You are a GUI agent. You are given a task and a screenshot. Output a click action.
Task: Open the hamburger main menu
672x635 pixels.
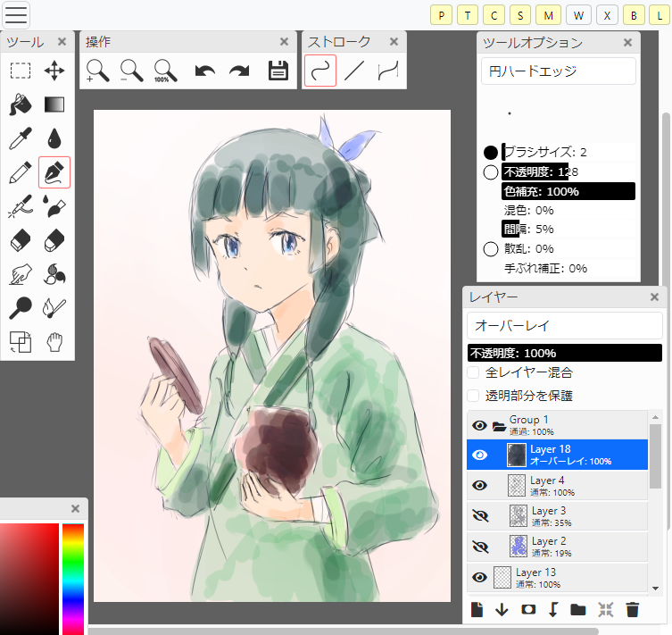click(16, 14)
